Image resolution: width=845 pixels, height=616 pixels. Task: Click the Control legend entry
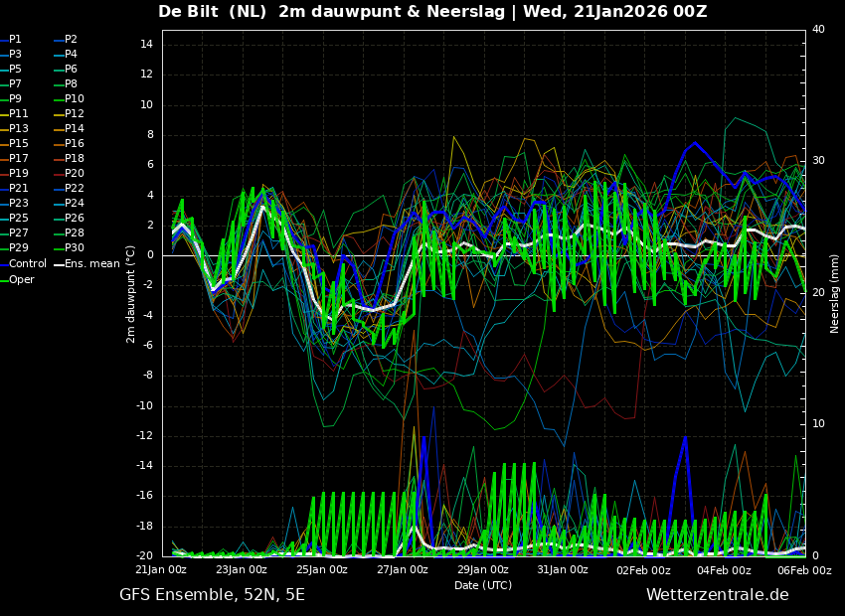[x=27, y=263]
